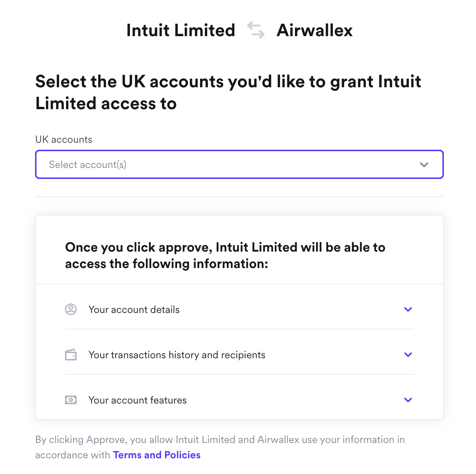Click the 'UK accounts' field label
The height and width of the screenshot is (474, 476).
[x=64, y=139]
